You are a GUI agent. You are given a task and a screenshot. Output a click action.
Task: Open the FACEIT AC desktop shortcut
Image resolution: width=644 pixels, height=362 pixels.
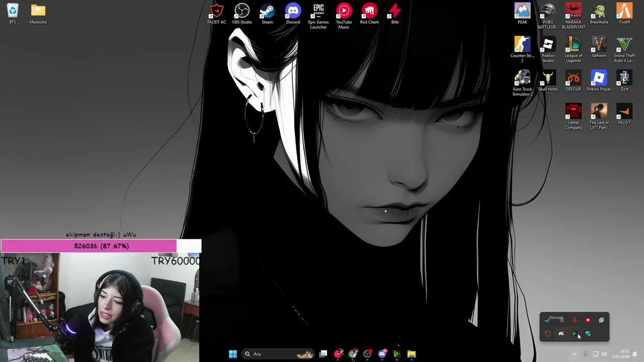[x=216, y=14]
